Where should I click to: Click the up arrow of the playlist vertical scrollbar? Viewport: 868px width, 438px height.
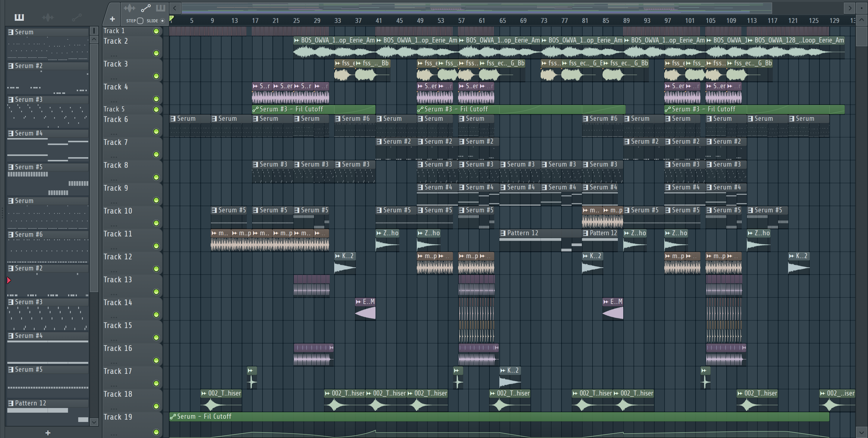point(861,20)
